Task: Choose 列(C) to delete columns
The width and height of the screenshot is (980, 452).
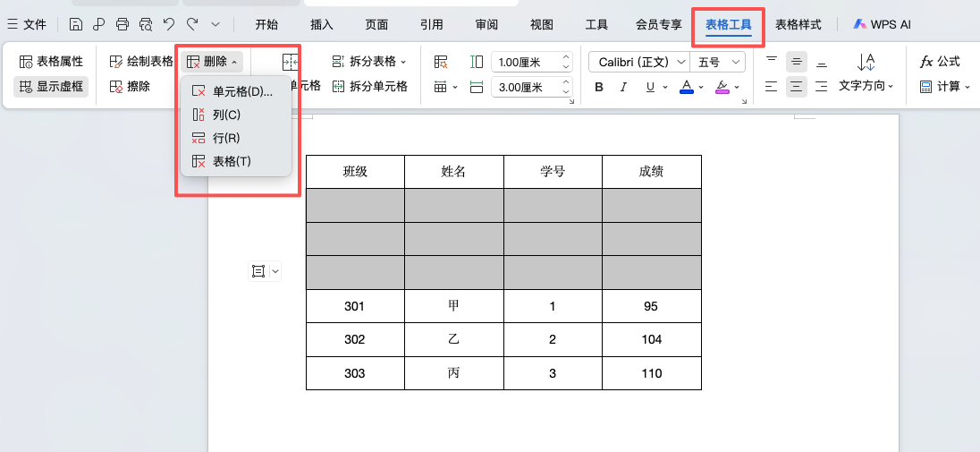Action: [236, 115]
